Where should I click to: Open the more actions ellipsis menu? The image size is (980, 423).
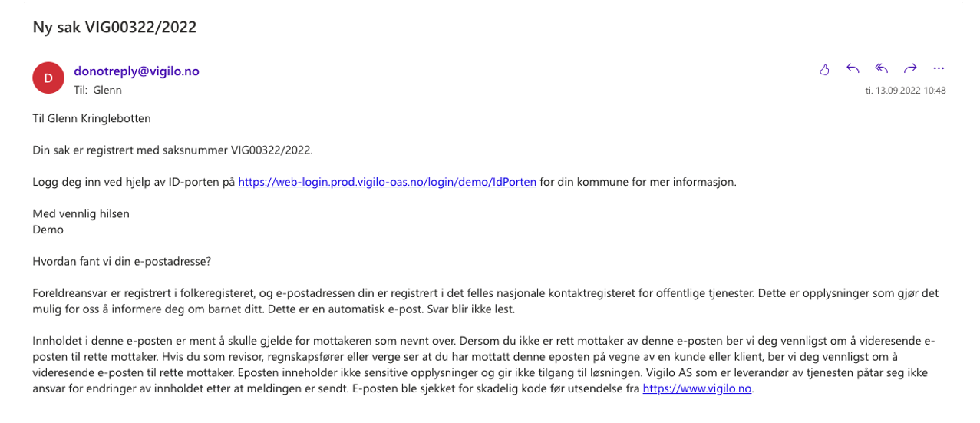(x=939, y=69)
